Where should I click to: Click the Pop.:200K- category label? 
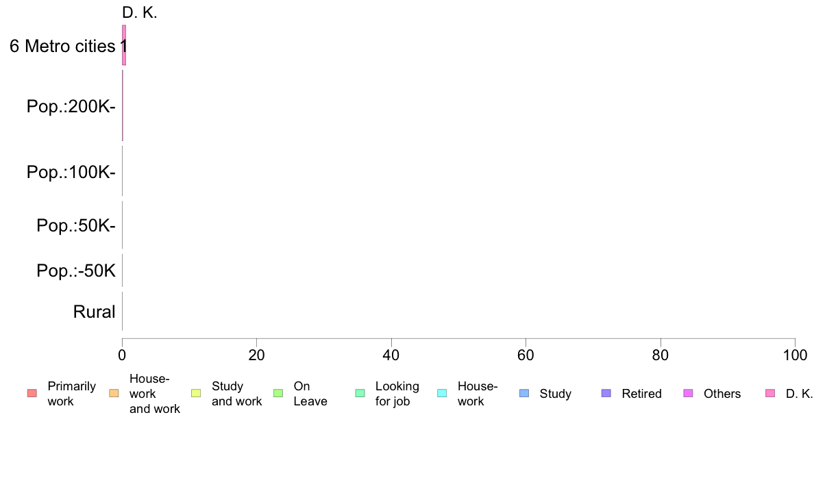pyautogui.click(x=71, y=106)
